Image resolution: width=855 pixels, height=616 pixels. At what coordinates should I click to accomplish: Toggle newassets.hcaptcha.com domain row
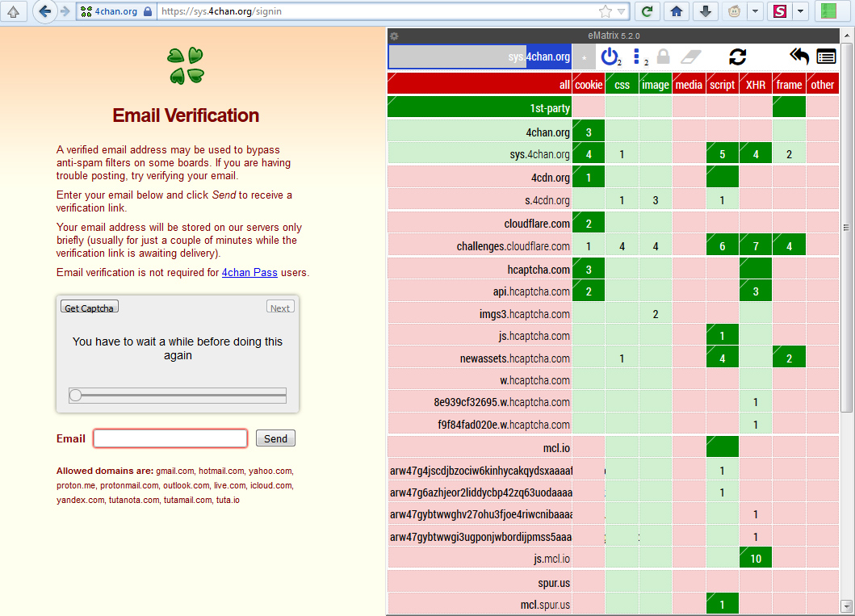(x=480, y=358)
